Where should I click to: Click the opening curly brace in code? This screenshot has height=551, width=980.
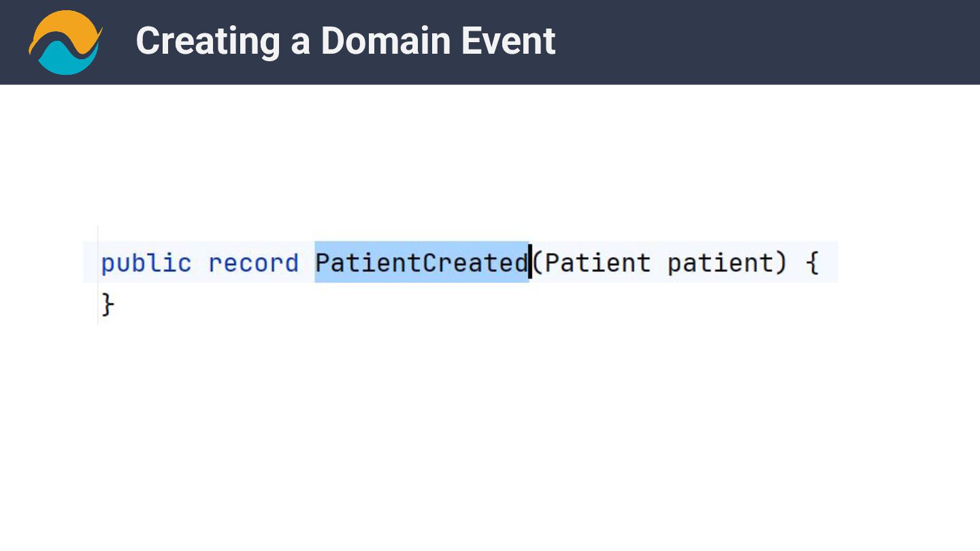coord(812,263)
